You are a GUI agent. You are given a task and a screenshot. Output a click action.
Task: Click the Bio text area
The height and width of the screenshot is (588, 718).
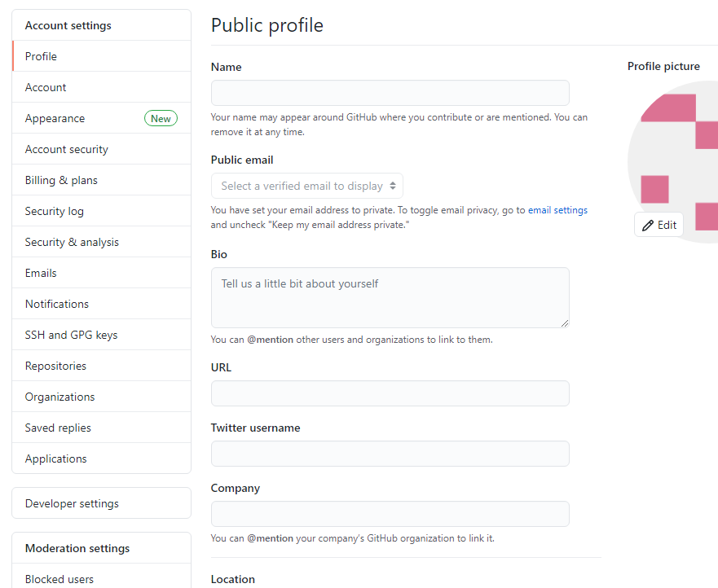pyautogui.click(x=390, y=297)
